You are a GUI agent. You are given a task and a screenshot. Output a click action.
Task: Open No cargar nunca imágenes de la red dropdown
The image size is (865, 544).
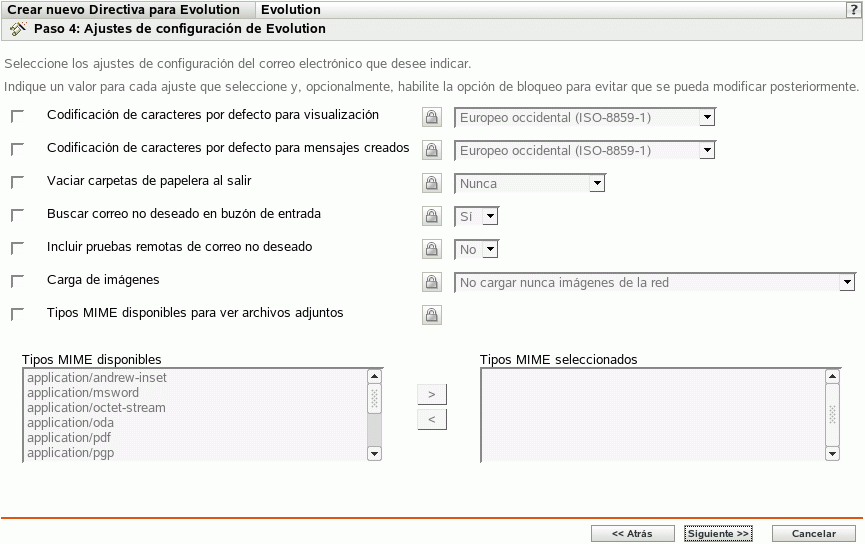655,283
